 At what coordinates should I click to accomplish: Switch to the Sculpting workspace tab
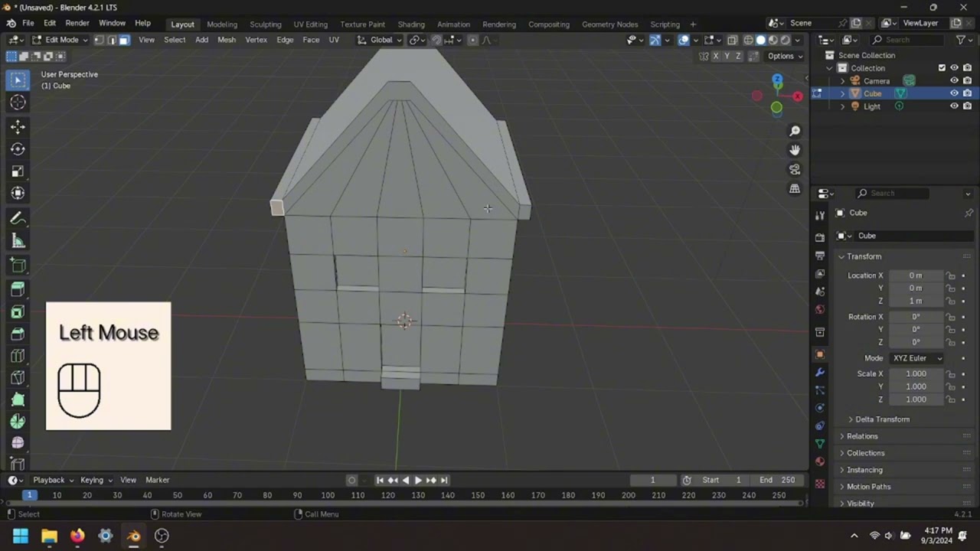pyautogui.click(x=265, y=24)
